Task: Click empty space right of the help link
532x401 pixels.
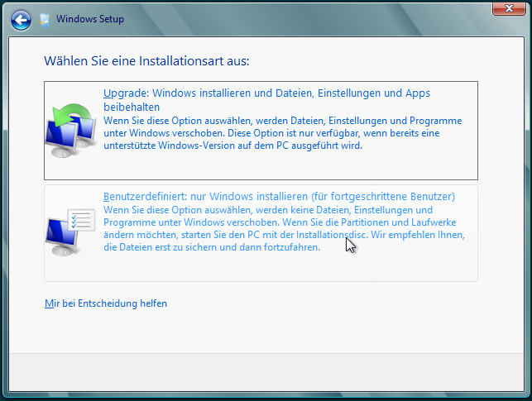Action: point(331,303)
